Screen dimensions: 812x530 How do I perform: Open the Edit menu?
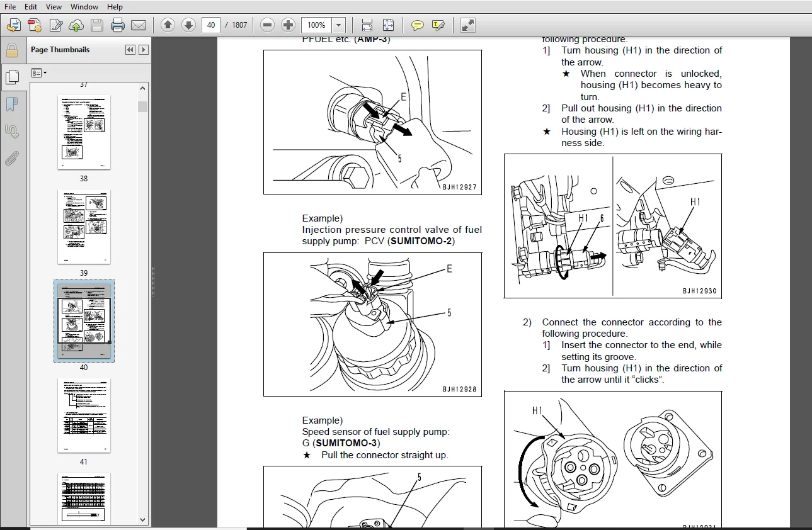click(31, 6)
